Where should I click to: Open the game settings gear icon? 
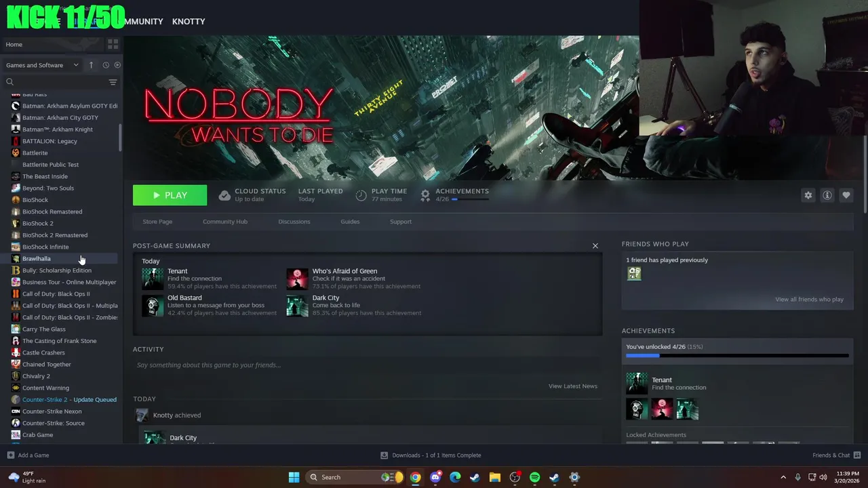[x=808, y=195]
